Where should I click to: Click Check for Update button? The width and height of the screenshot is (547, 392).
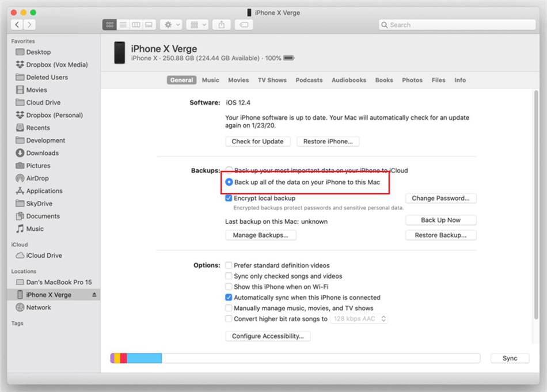[258, 141]
